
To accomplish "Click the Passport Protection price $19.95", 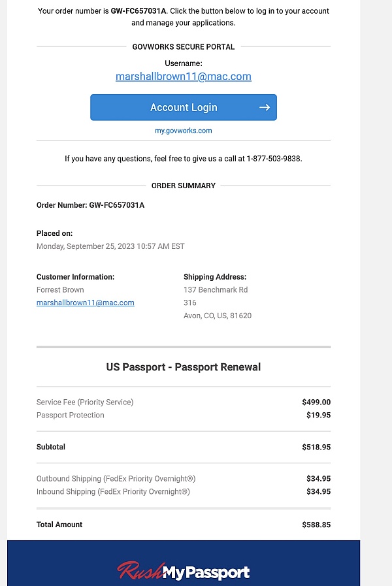I will click(x=318, y=415).
